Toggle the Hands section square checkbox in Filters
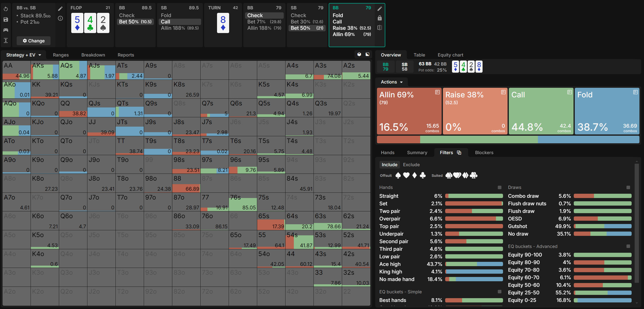This screenshot has height=309, width=644. click(x=499, y=187)
